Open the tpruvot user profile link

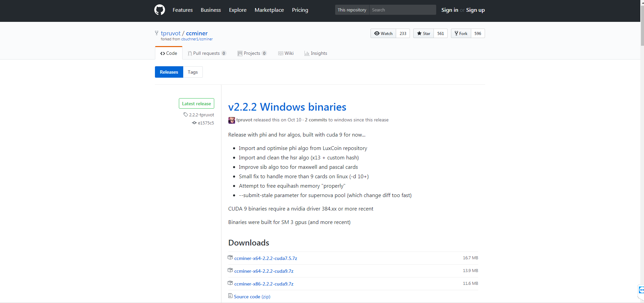pos(171,33)
